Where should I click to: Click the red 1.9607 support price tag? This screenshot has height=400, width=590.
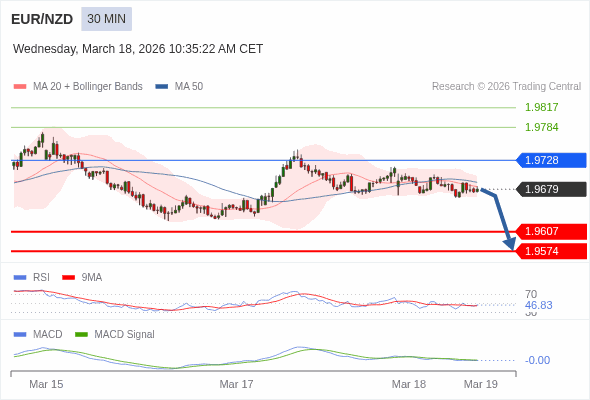[552, 231]
